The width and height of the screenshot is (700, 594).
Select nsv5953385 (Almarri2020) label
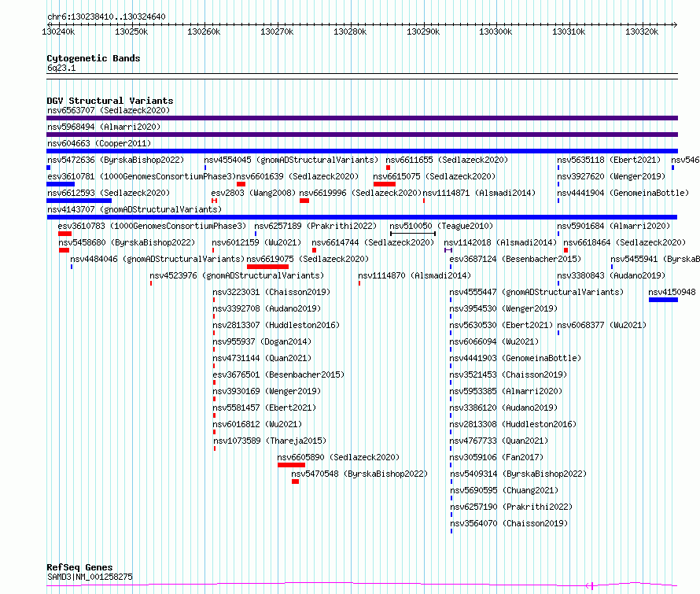(506, 391)
